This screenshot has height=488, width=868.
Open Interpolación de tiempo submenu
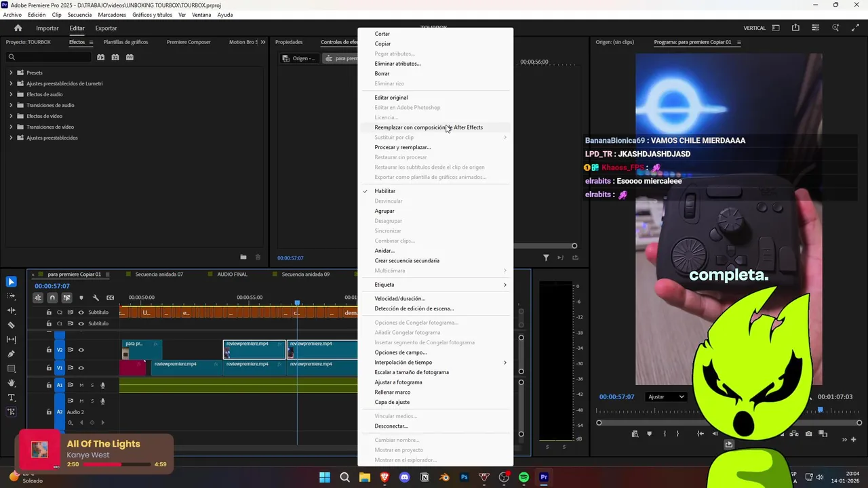click(x=437, y=363)
